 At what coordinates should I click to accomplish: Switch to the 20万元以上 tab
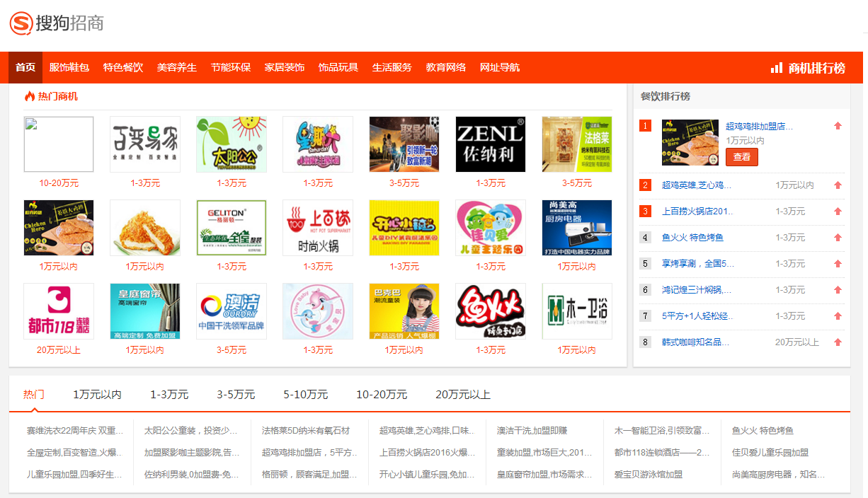tap(463, 394)
